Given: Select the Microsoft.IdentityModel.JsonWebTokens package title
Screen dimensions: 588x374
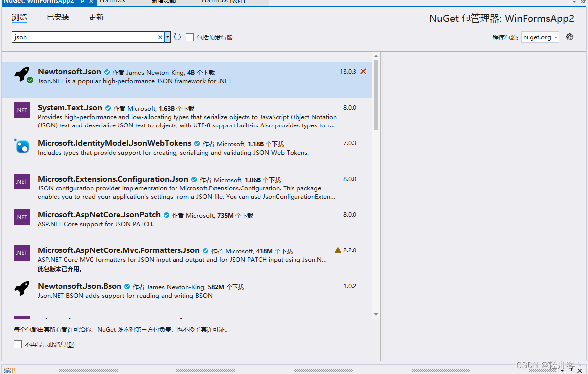Looking at the screenshot, I should click(115, 143).
